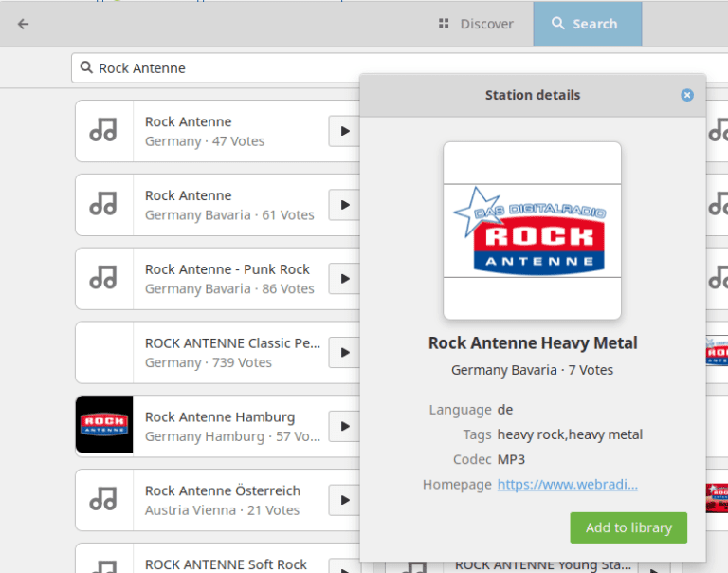Click the back arrow in the header
Screen dimensions: 728x573
(x=24, y=24)
